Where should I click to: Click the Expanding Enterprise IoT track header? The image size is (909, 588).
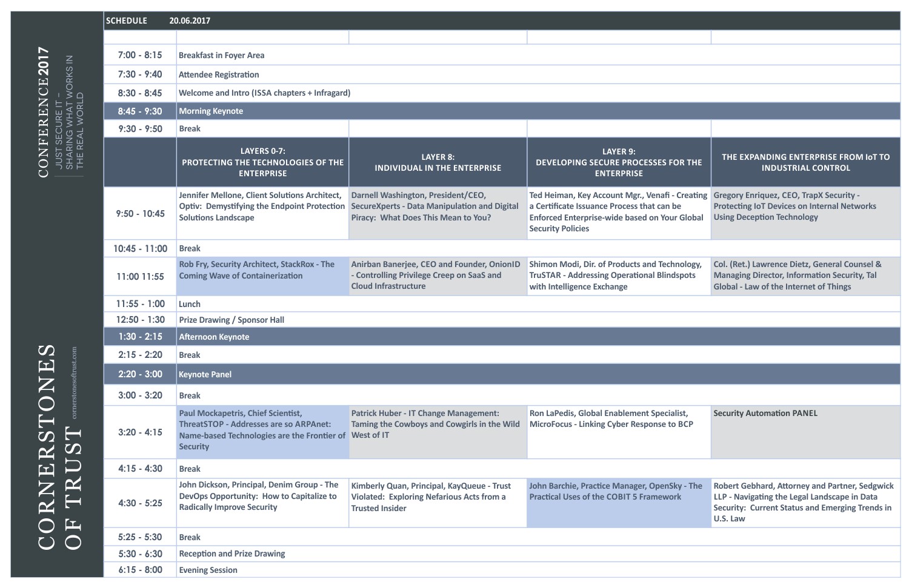click(x=806, y=162)
